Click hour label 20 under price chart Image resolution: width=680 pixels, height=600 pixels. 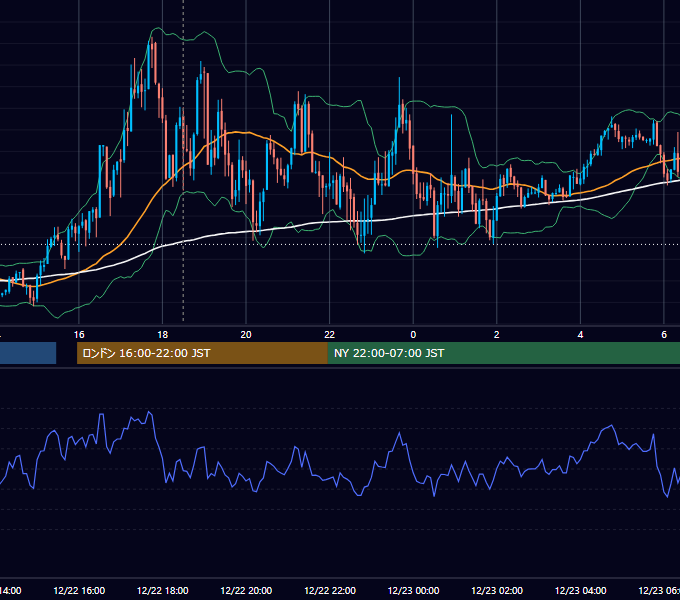click(x=246, y=335)
